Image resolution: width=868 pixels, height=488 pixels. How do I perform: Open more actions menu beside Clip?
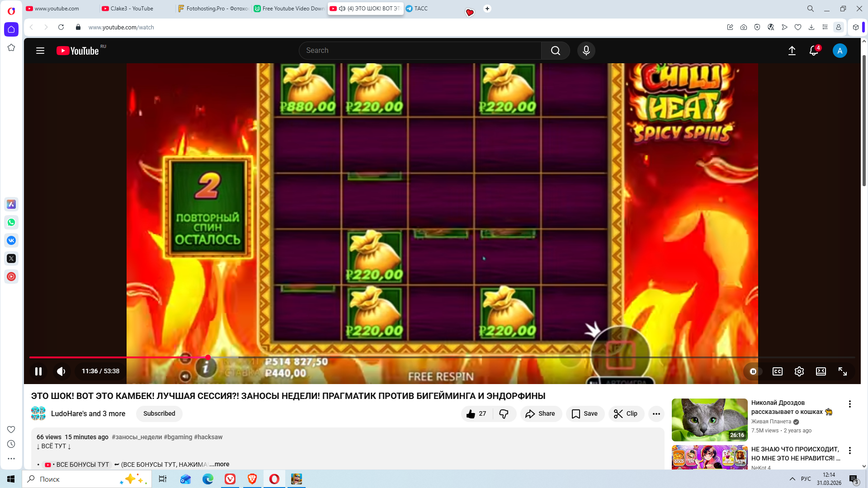[656, 413]
